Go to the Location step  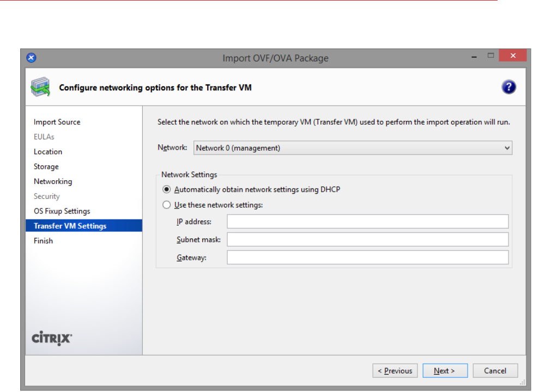point(48,152)
